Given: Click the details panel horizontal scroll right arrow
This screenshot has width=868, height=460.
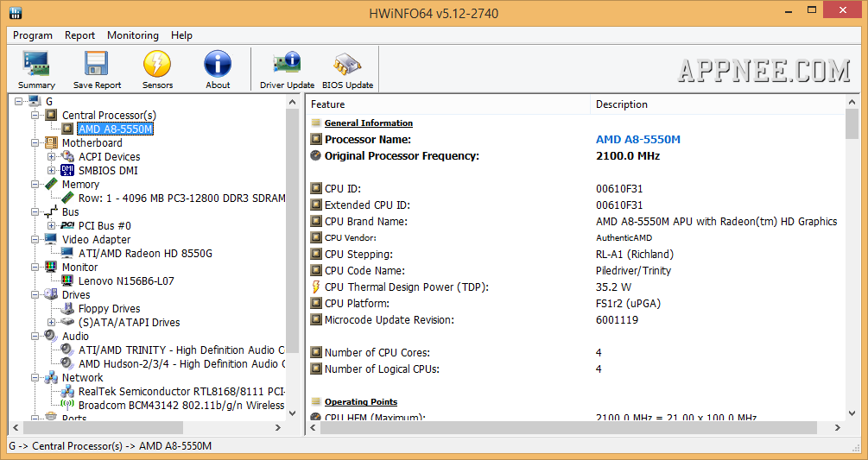Looking at the screenshot, I should tap(838, 427).
